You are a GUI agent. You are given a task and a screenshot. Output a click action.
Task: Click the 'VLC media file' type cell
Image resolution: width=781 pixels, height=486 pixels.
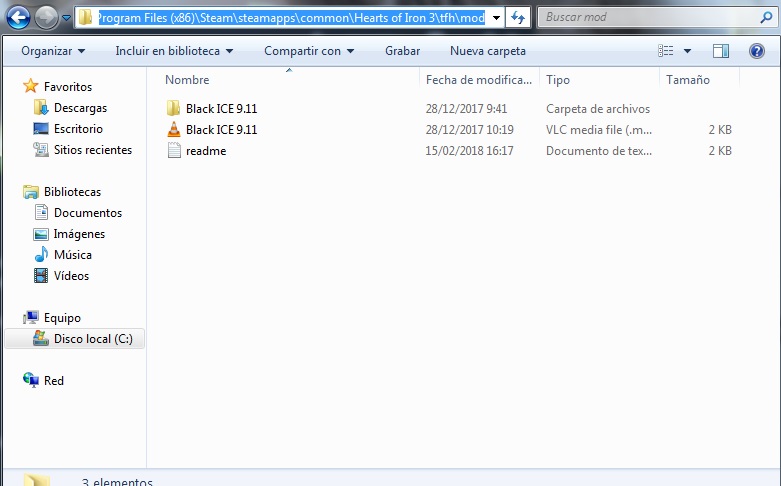pyautogui.click(x=599, y=130)
